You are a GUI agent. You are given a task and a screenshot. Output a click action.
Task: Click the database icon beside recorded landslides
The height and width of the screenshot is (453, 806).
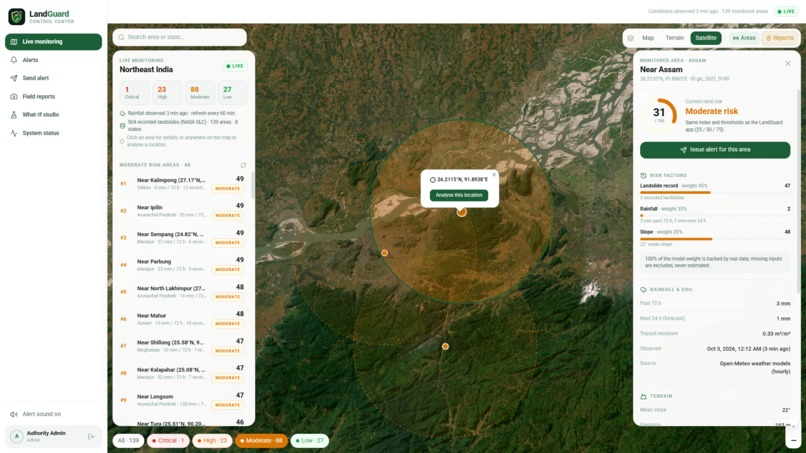[x=122, y=126]
